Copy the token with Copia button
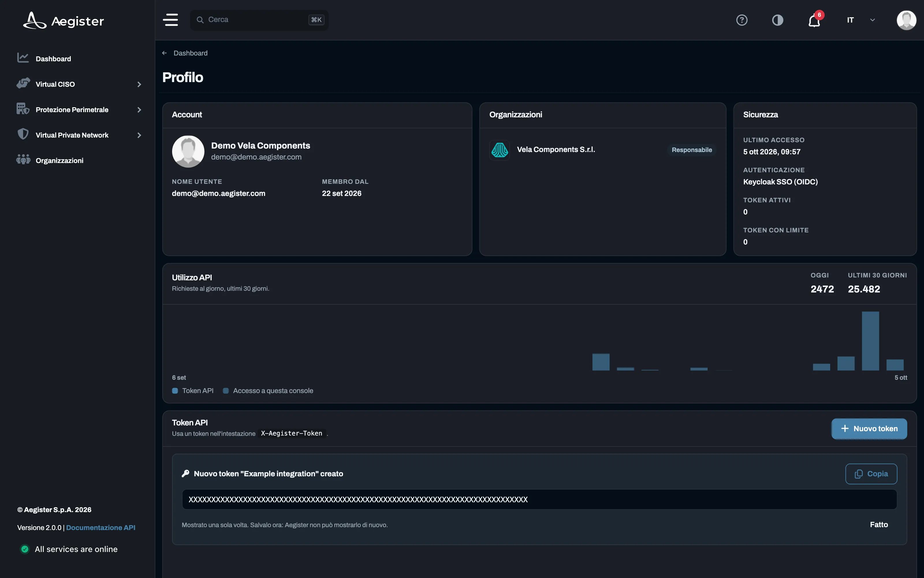Screen dimensions: 924x578 tap(871, 474)
